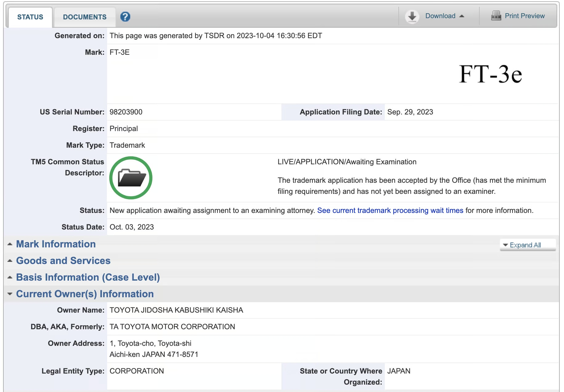Click the Expand All button
The height and width of the screenshot is (392, 564).
[x=528, y=245]
